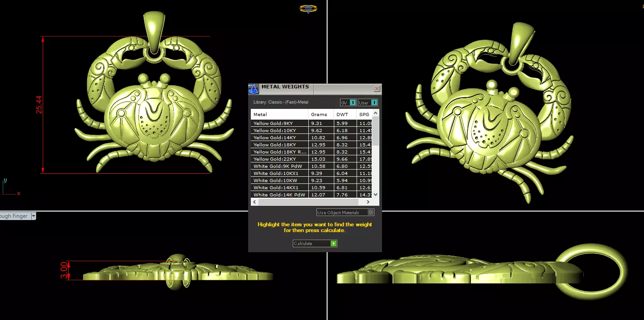Screen dimensions: 644x320
Task: Click the crab side profile in bottom-left viewport
Action: tap(178, 271)
